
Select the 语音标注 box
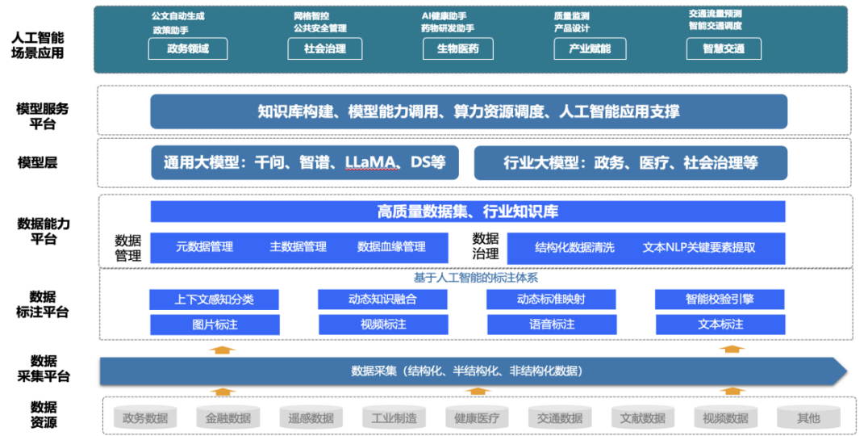[552, 325]
